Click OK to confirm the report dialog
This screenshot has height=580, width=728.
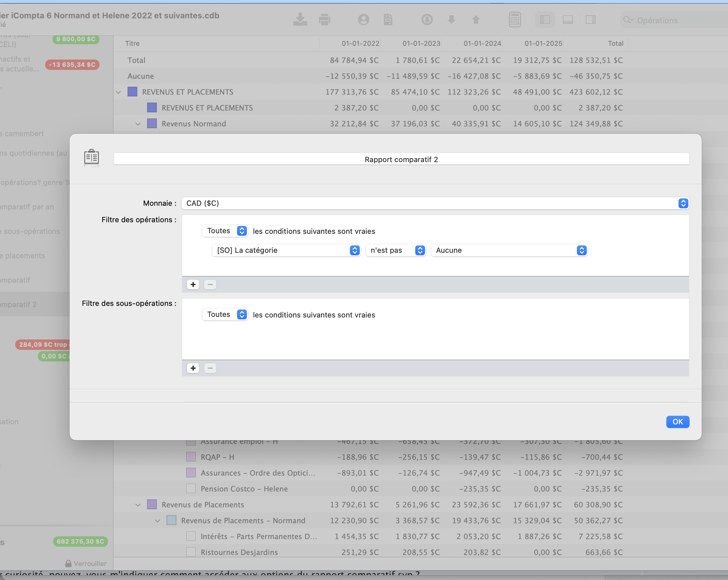tap(677, 422)
